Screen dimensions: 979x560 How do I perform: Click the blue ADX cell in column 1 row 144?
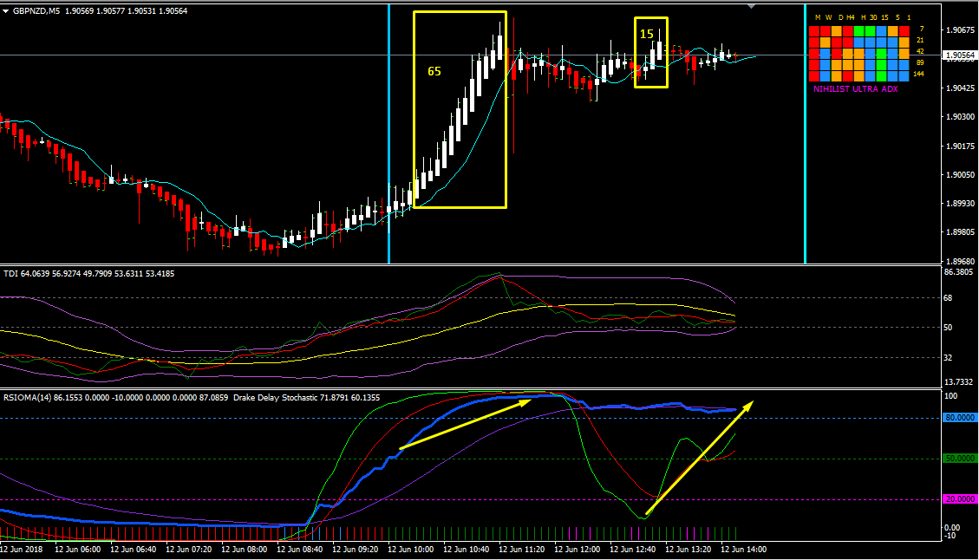[904, 76]
